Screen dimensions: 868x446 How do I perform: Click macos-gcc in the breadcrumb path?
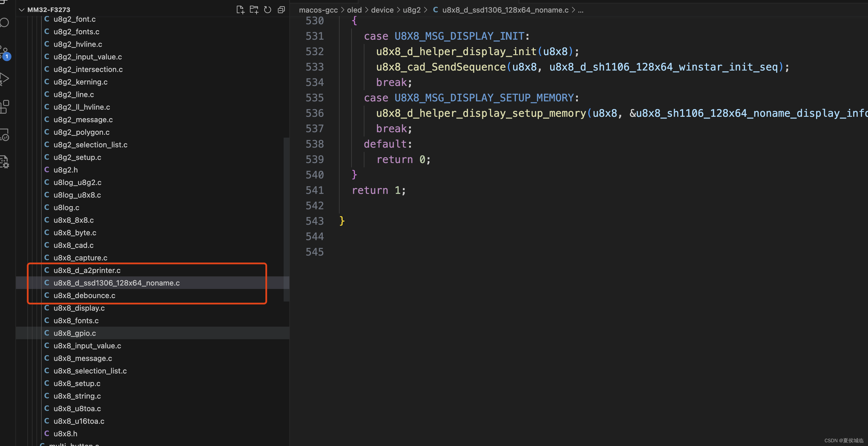[318, 10]
